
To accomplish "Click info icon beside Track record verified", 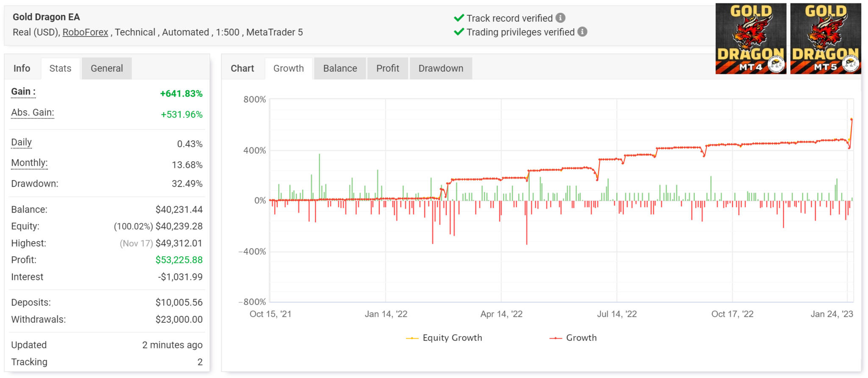I will [560, 18].
